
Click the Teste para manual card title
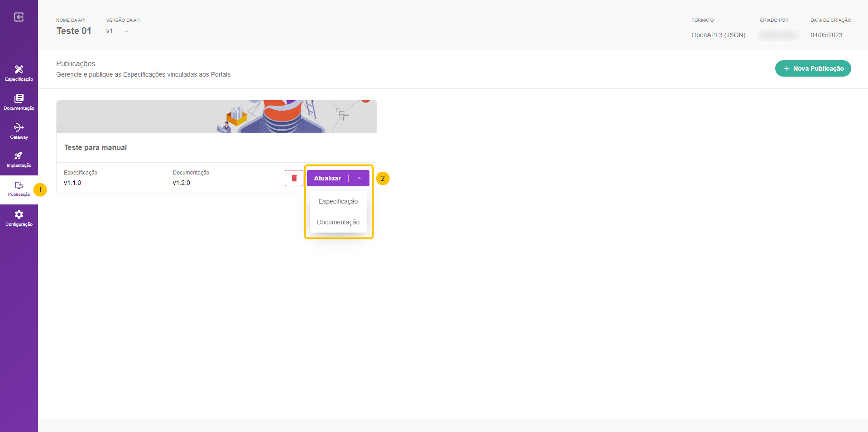pos(96,148)
